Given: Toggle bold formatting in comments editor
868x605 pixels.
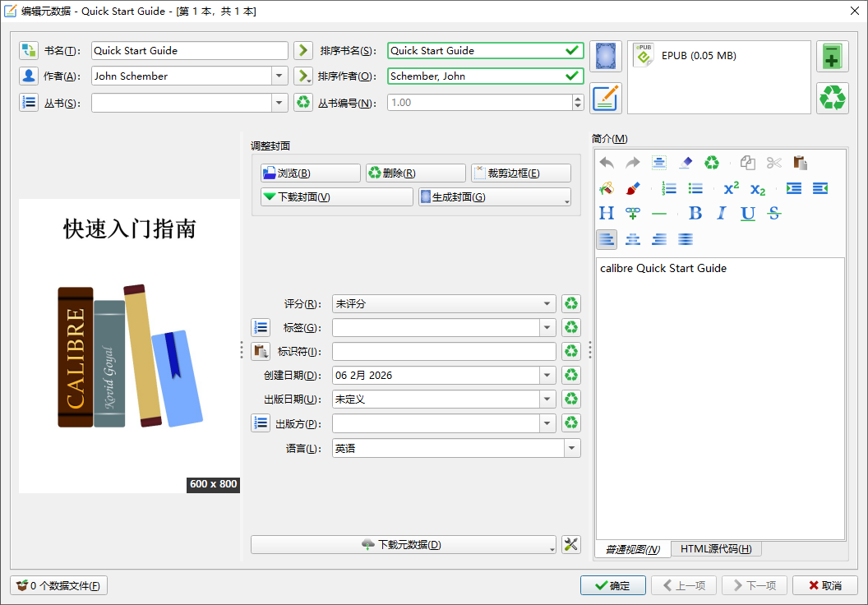Looking at the screenshot, I should 695,214.
